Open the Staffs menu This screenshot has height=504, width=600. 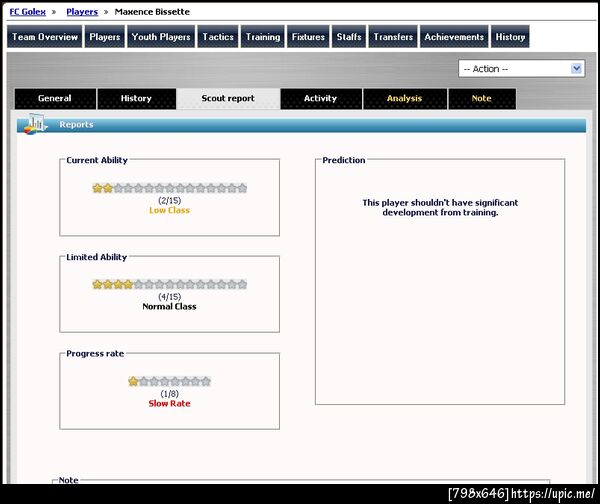point(349,37)
